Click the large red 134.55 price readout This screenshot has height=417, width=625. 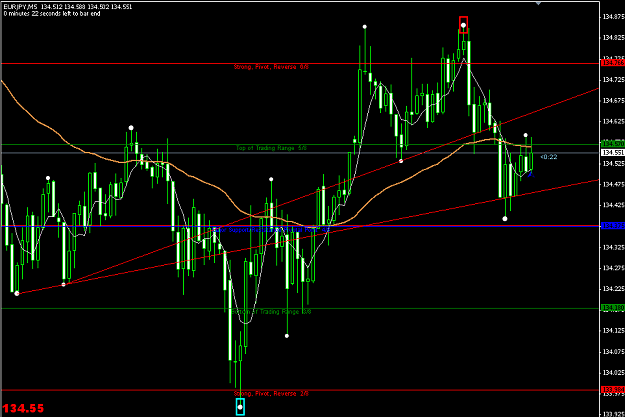tap(23, 408)
